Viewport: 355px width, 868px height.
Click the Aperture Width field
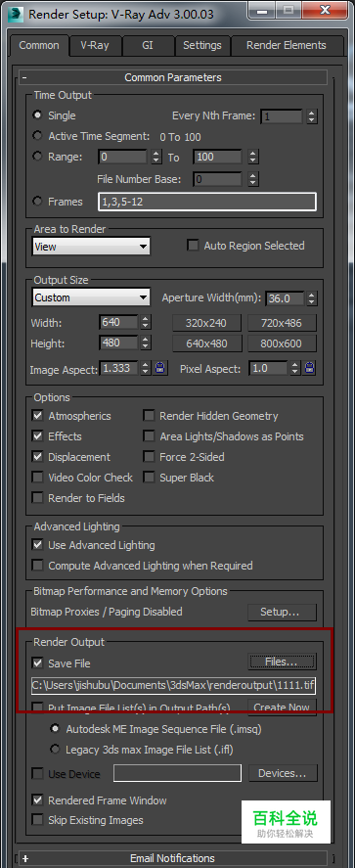(x=285, y=298)
